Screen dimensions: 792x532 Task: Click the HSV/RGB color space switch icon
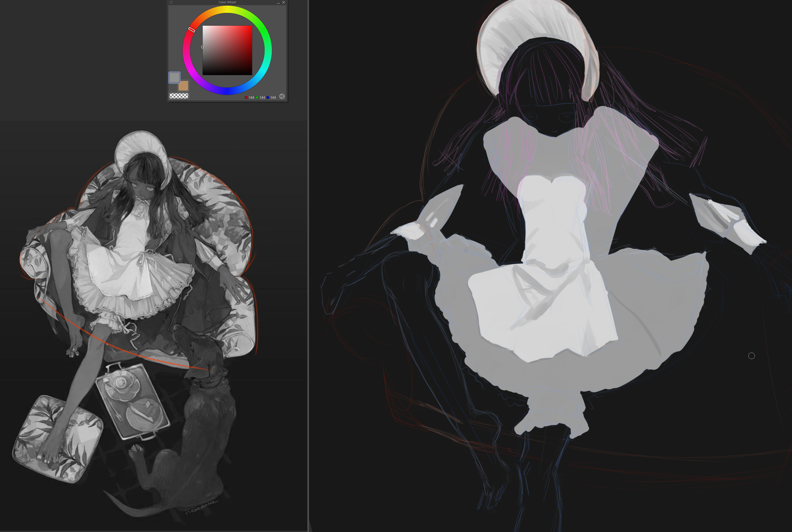pos(282,97)
